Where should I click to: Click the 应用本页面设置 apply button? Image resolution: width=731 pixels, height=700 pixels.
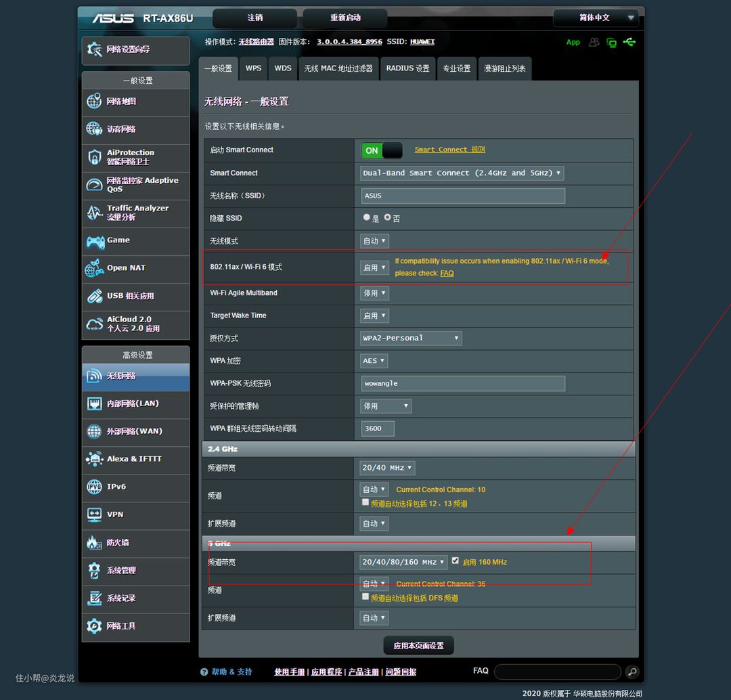(418, 646)
